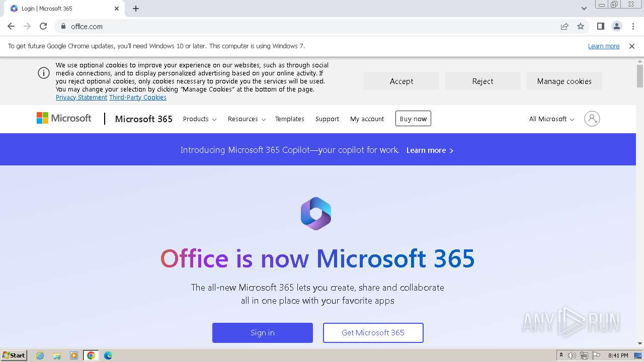Click the sign-in account avatar icon
This screenshot has height=362, width=644.
point(592,119)
